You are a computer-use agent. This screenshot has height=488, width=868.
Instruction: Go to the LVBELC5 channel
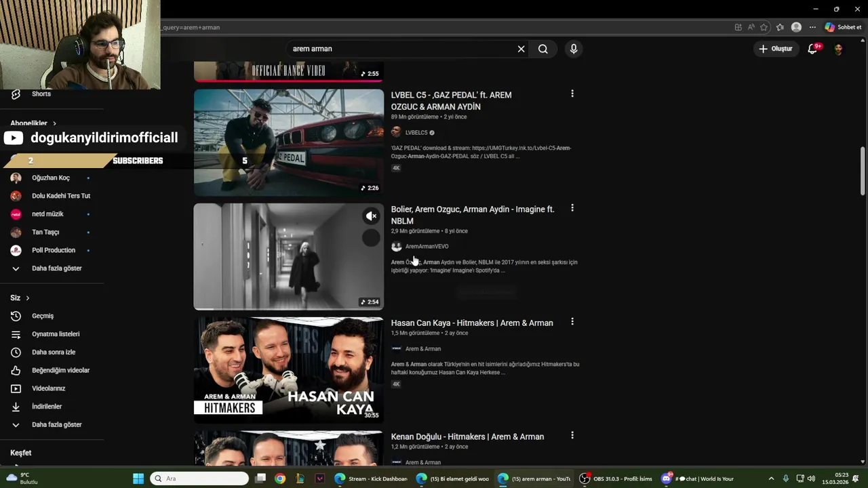click(x=416, y=133)
